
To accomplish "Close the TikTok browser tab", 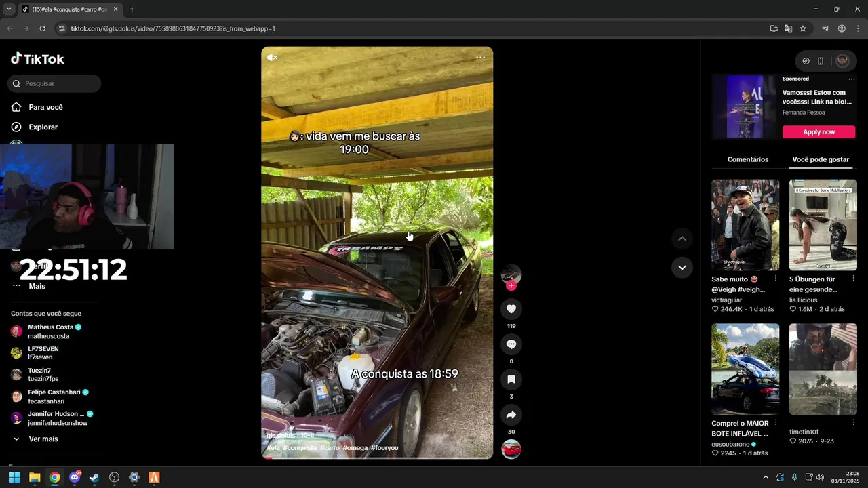I will 116,9.
